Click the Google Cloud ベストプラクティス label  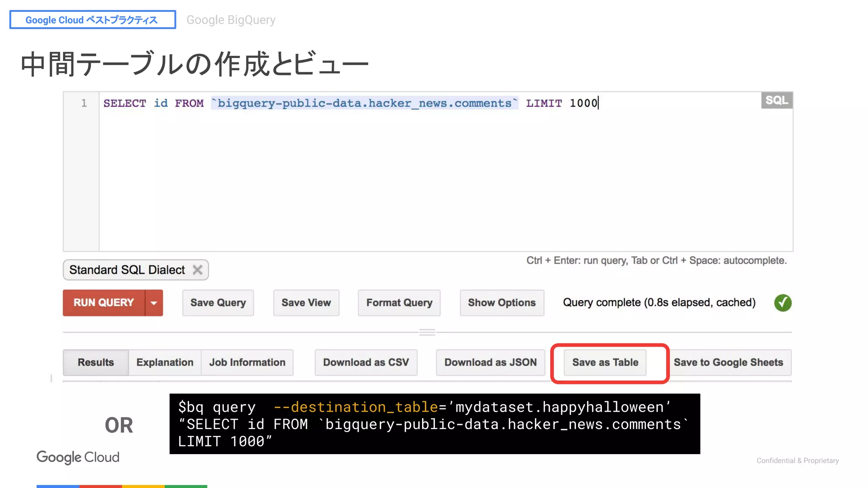(x=92, y=20)
